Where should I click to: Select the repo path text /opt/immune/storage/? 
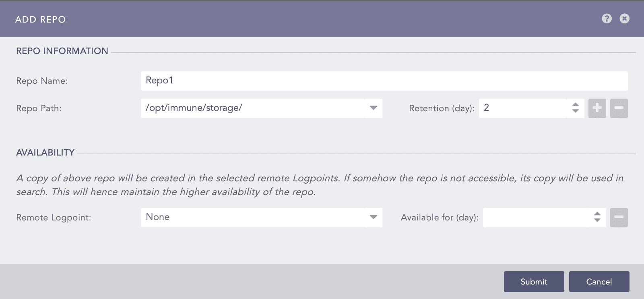193,108
